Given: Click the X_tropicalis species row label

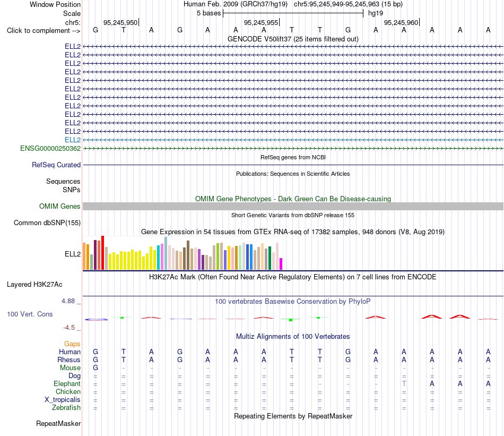Looking at the screenshot, I should pyautogui.click(x=63, y=400).
